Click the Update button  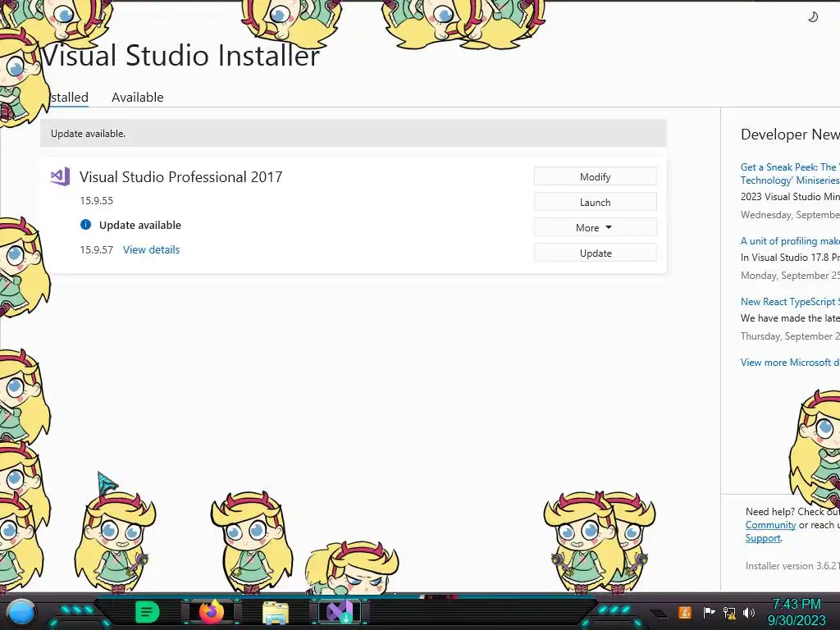[x=596, y=253]
